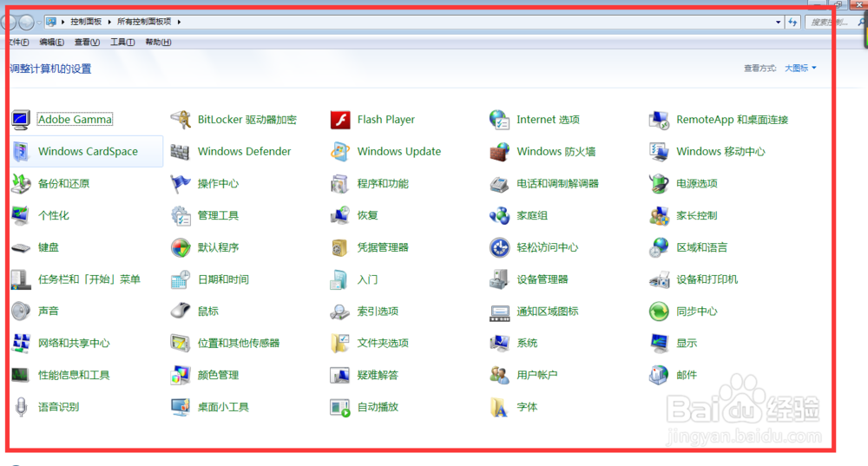Open the 键盘 keyboard icon
This screenshot has height=466, width=868.
point(21,247)
